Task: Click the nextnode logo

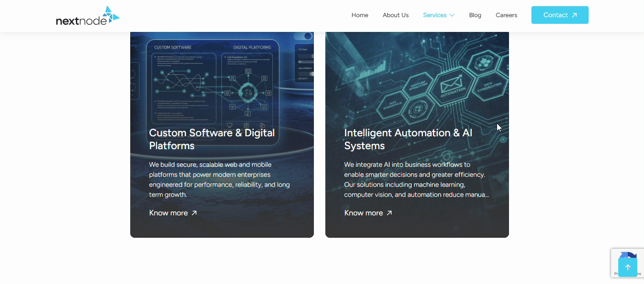Action: click(87, 15)
